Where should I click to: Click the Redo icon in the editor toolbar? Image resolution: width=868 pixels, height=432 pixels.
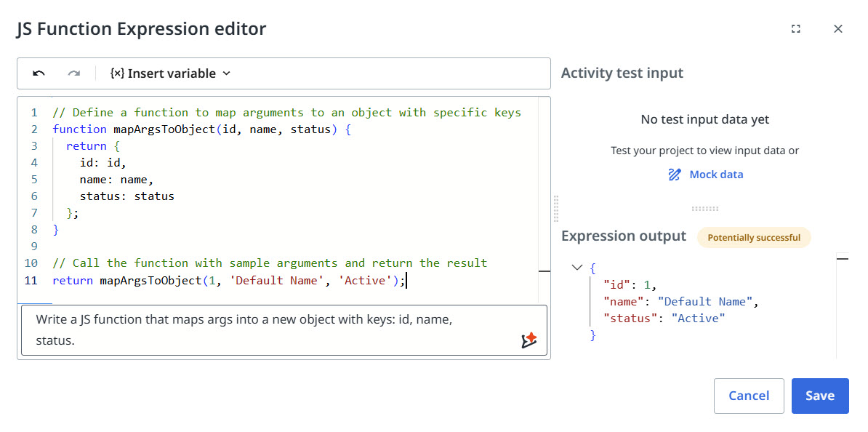tap(72, 73)
